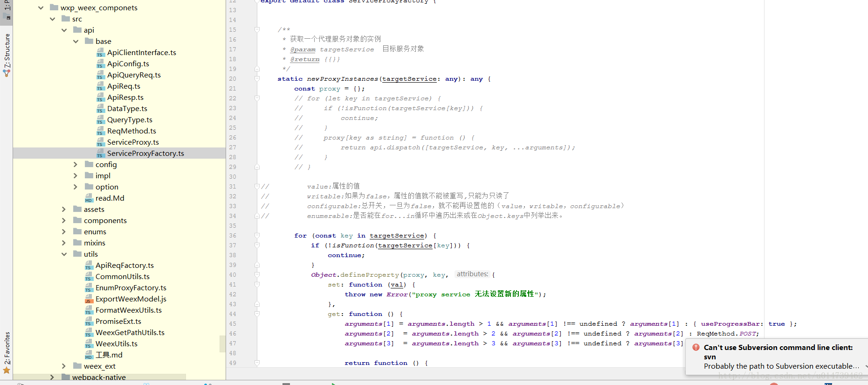
Task: Collapse the api folder arrow
Action: coord(64,30)
